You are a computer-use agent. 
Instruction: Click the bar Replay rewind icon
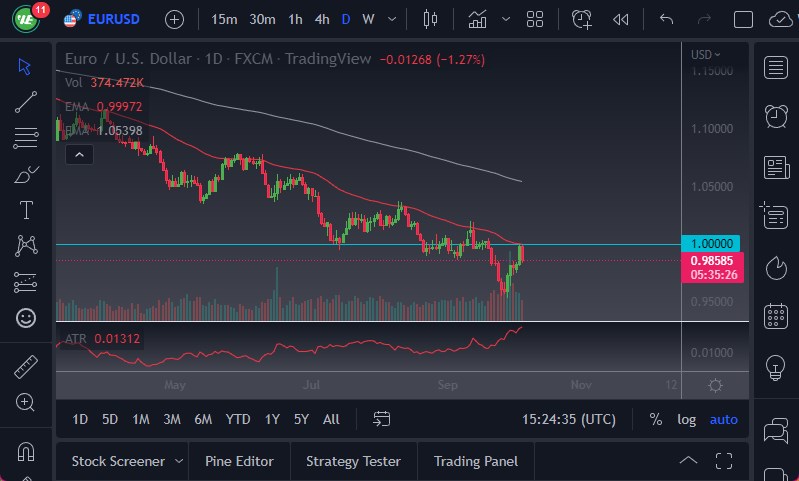point(621,19)
